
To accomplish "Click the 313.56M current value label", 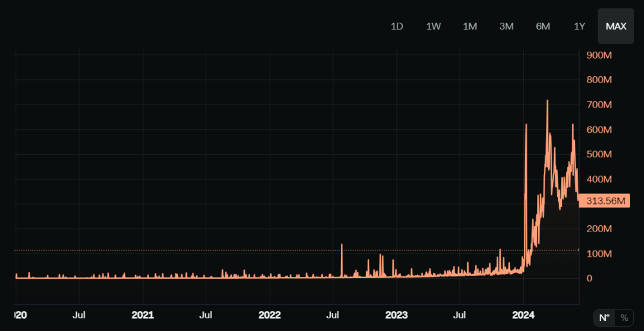I will pos(606,201).
